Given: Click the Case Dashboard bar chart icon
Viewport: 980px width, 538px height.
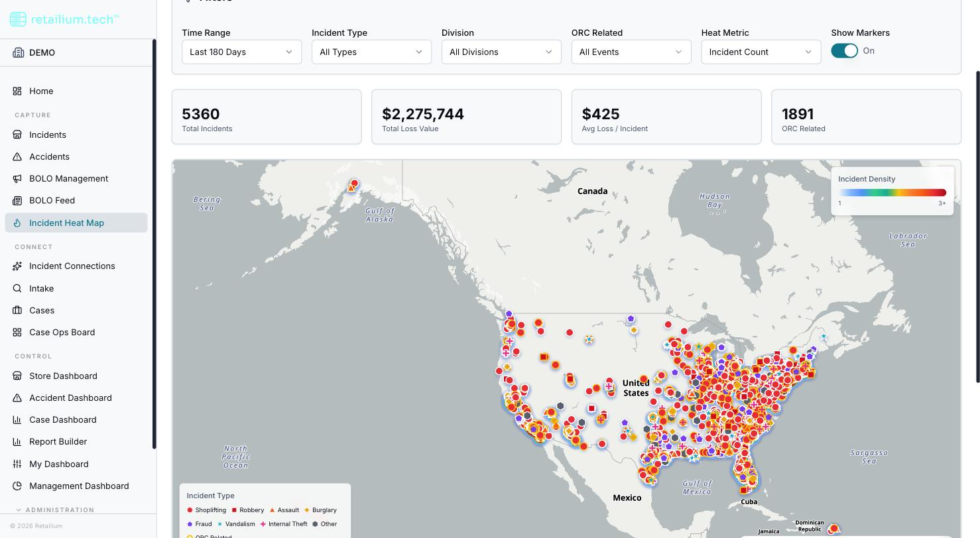Looking at the screenshot, I should pos(17,419).
